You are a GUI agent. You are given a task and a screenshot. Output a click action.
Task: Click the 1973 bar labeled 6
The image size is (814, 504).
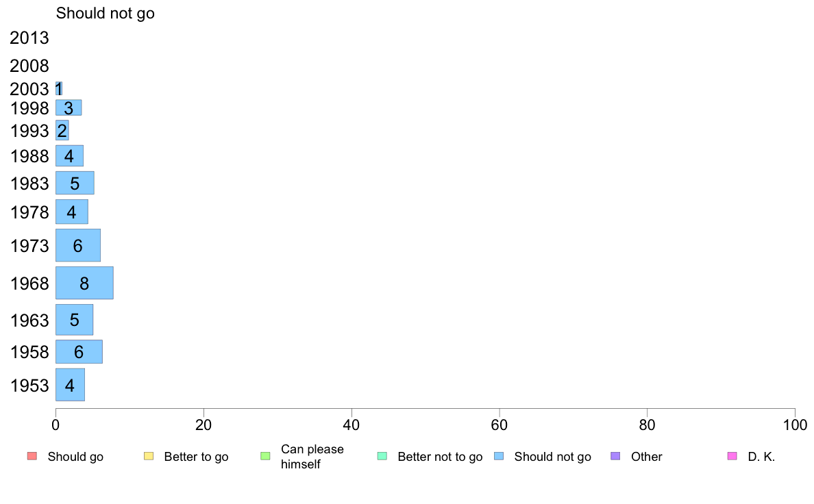coord(78,245)
